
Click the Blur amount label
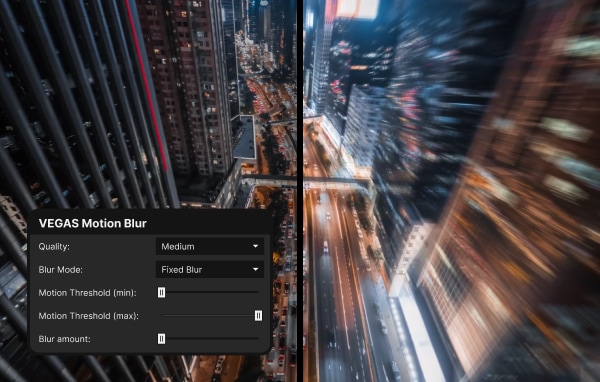click(x=64, y=339)
